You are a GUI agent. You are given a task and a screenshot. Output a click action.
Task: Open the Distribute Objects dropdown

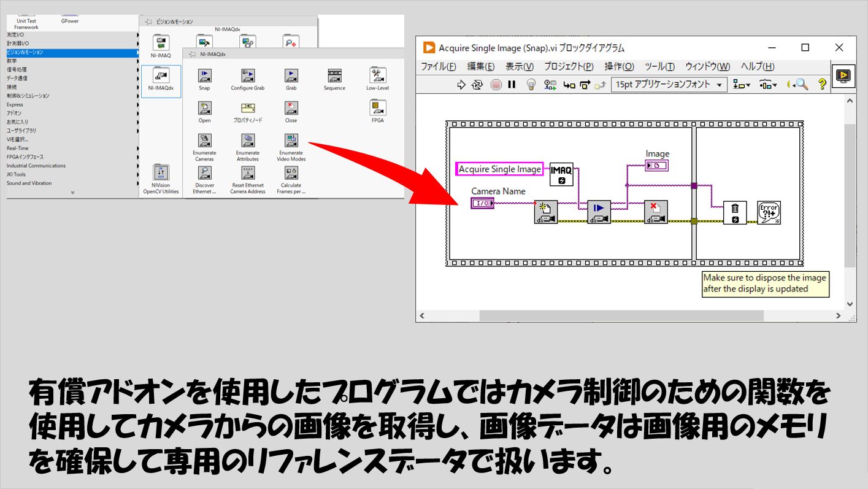[768, 85]
